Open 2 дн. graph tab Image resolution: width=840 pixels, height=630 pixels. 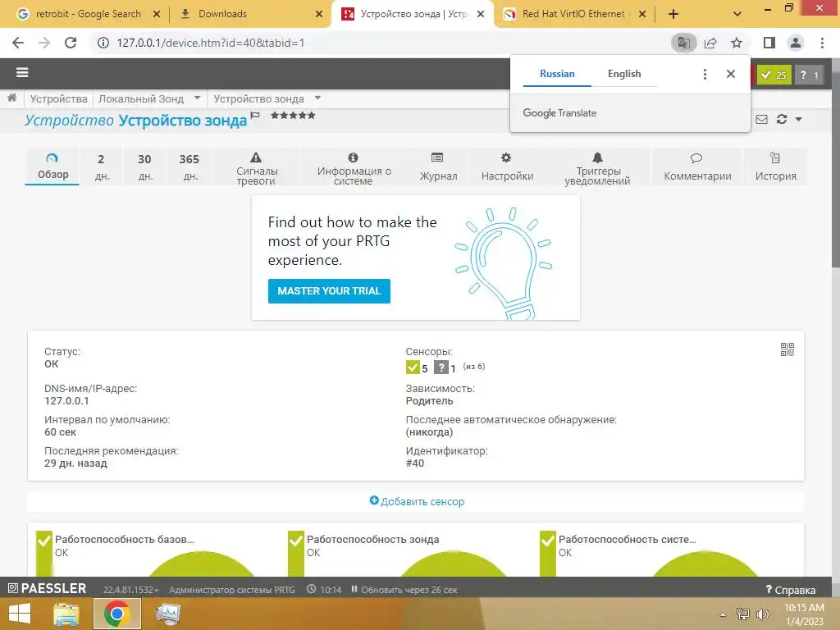click(x=102, y=167)
